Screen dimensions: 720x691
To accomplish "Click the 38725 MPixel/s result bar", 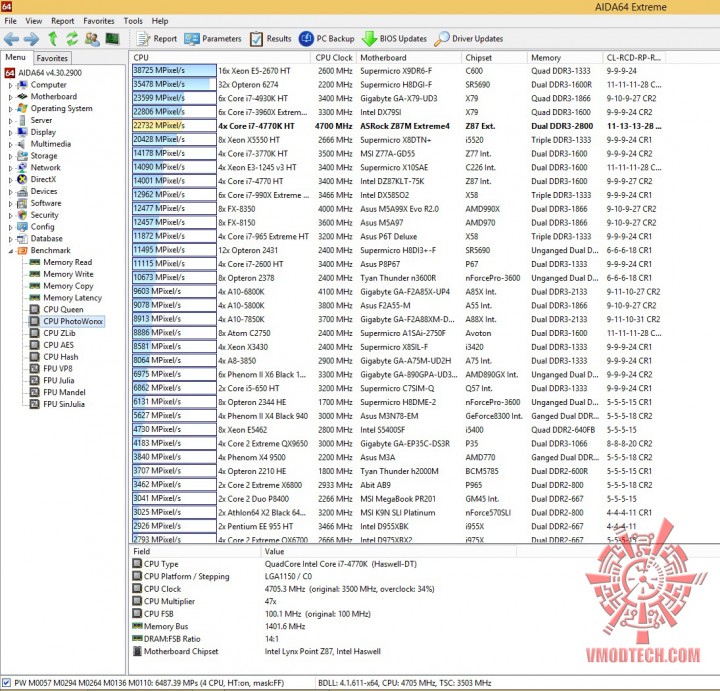I will tap(174, 71).
